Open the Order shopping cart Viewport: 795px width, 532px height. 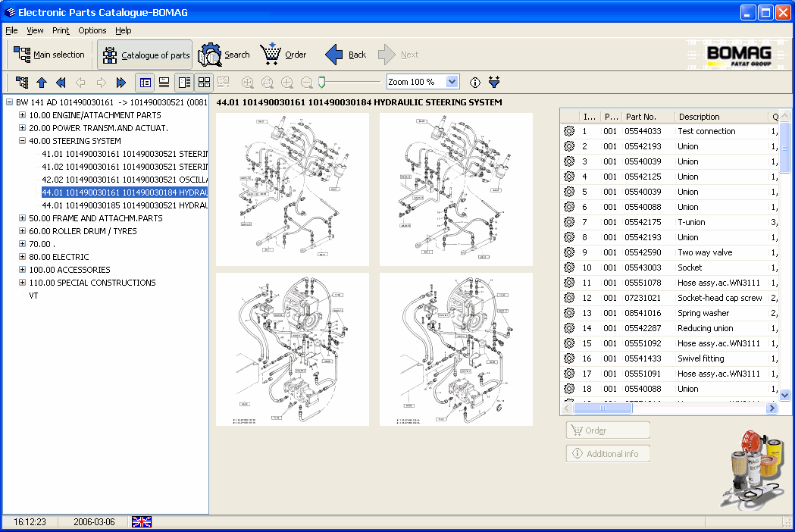(x=283, y=55)
